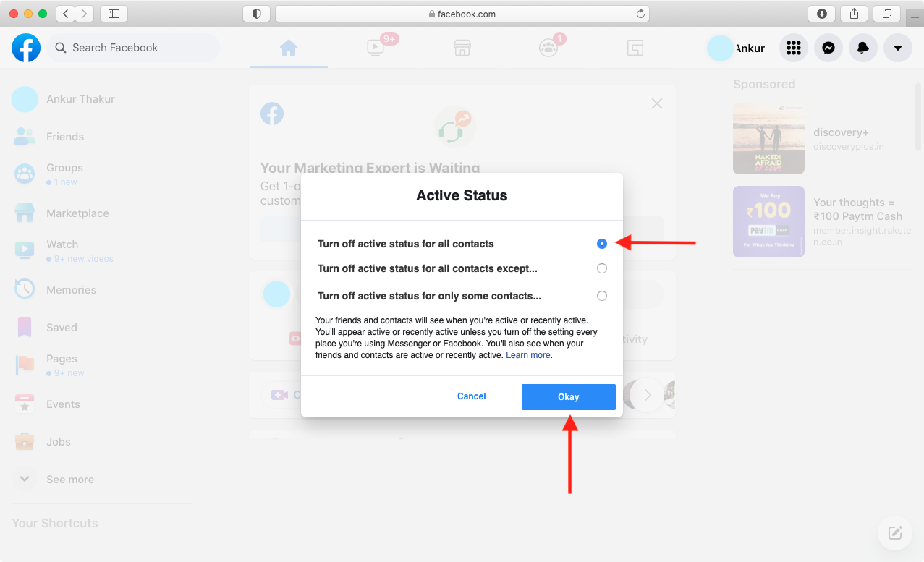
Task: Go forward with Safari forward button
Action: point(85,13)
